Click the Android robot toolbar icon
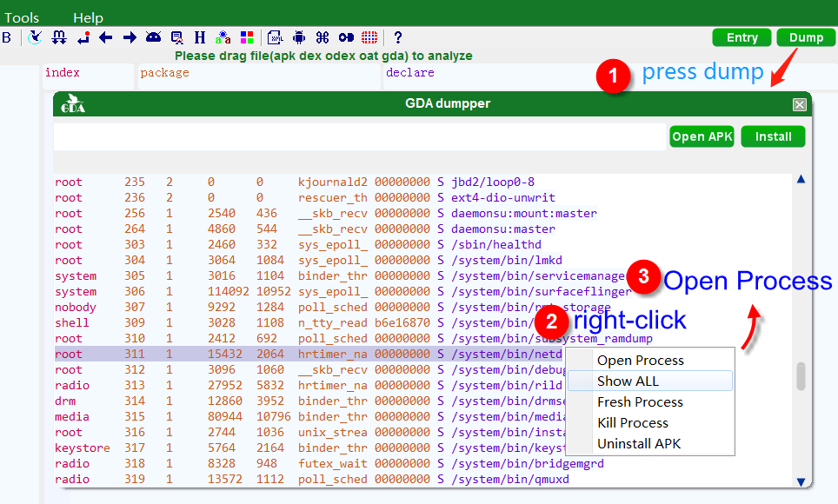 point(299,37)
